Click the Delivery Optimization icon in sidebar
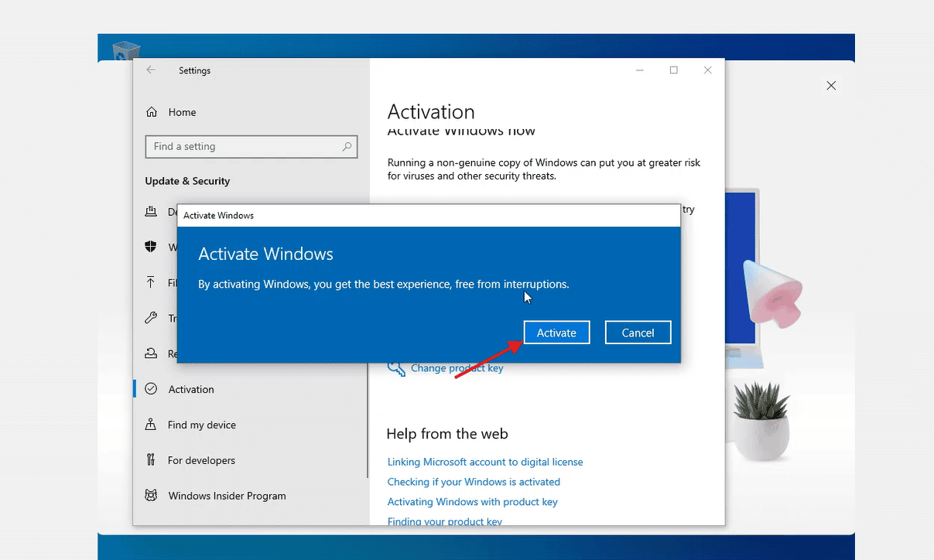The image size is (934, 560). click(151, 211)
